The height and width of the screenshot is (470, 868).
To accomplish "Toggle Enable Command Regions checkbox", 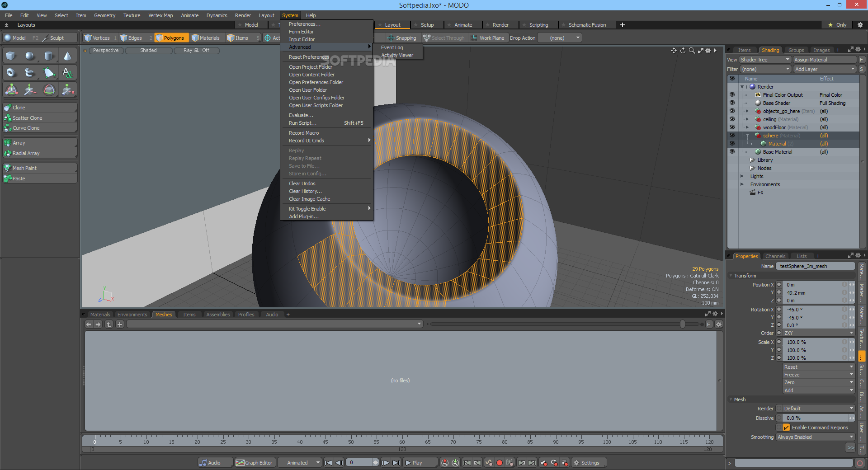I will 787,428.
